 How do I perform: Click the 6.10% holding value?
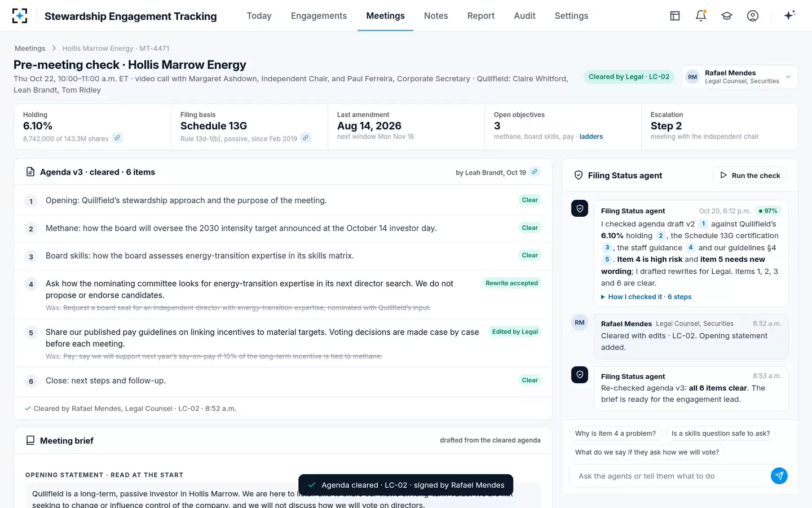pos(38,126)
